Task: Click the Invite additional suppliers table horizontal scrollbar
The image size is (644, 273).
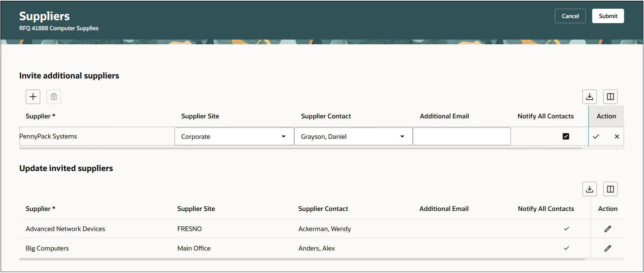Action: [301, 148]
